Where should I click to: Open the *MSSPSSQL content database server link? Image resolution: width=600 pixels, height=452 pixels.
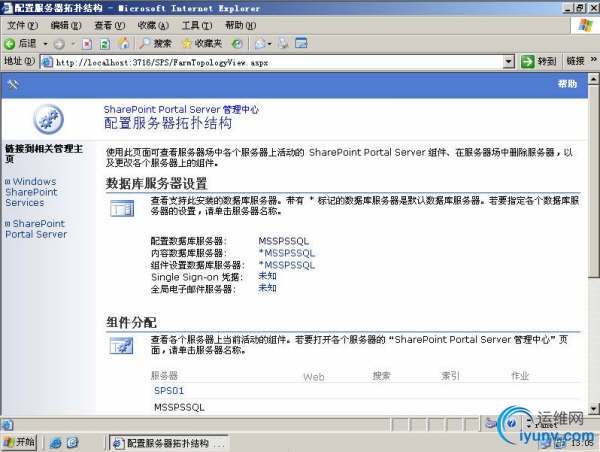tap(287, 253)
